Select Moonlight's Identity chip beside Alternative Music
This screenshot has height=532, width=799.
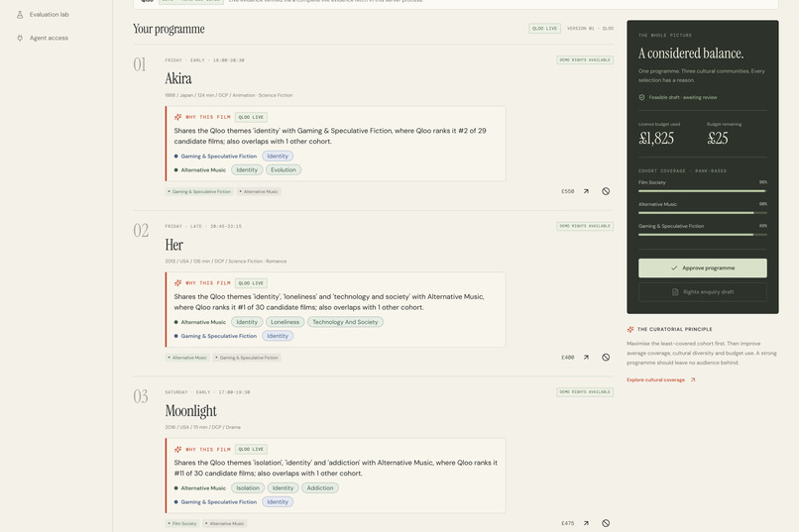(283, 488)
